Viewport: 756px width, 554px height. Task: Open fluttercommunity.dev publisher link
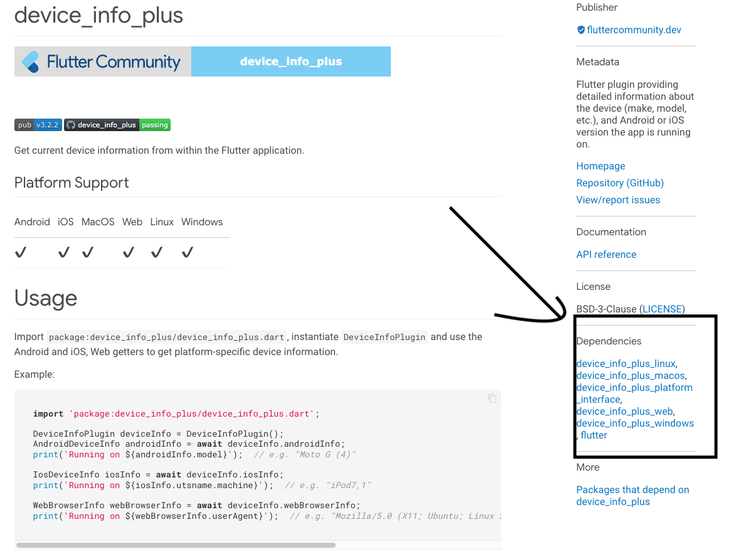pyautogui.click(x=634, y=29)
